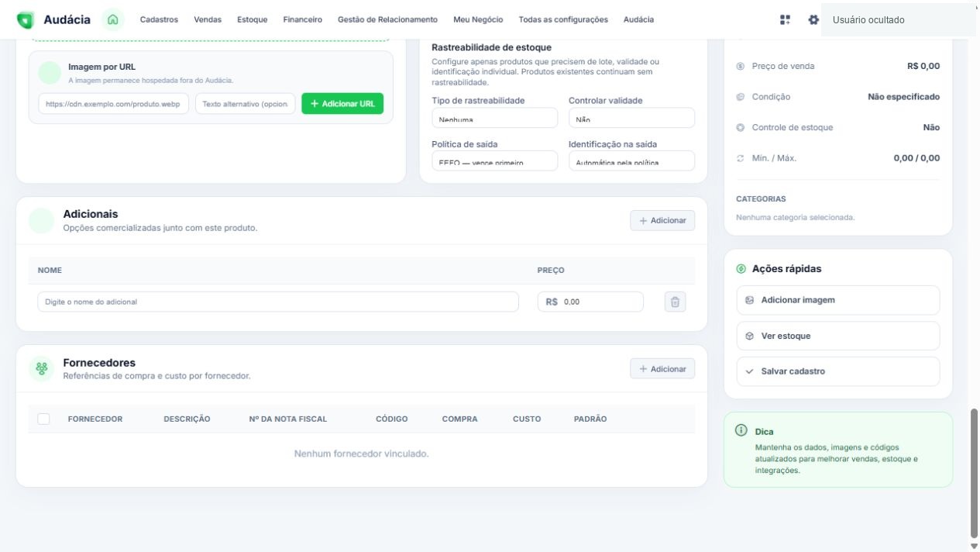
Task: Click the page vertical scrollbar
Action: pos(974,473)
